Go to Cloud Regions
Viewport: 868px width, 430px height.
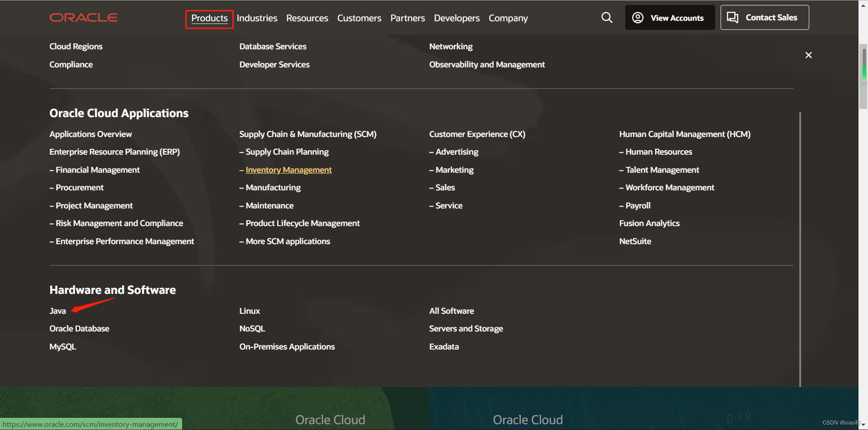pos(76,47)
